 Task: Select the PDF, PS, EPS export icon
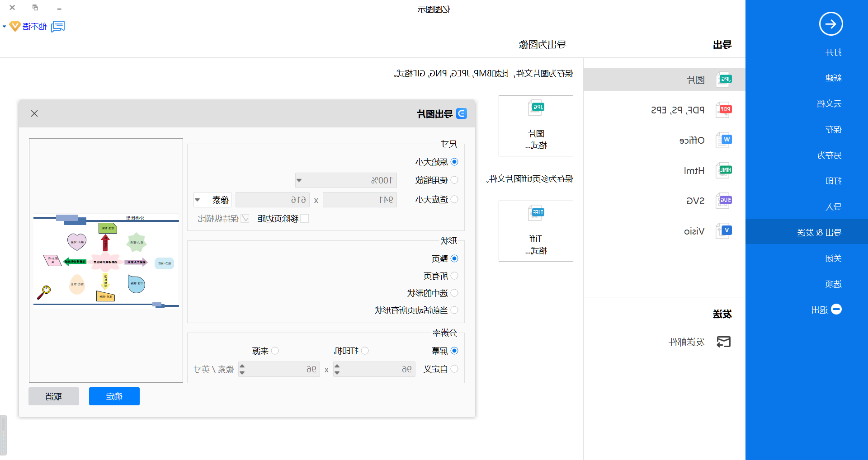tap(724, 110)
